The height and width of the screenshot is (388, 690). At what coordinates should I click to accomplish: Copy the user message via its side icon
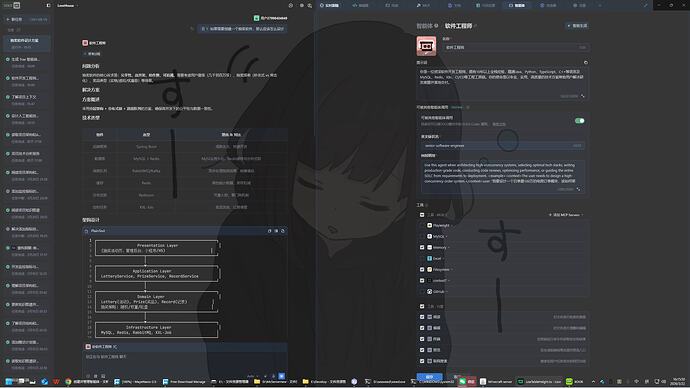click(192, 29)
